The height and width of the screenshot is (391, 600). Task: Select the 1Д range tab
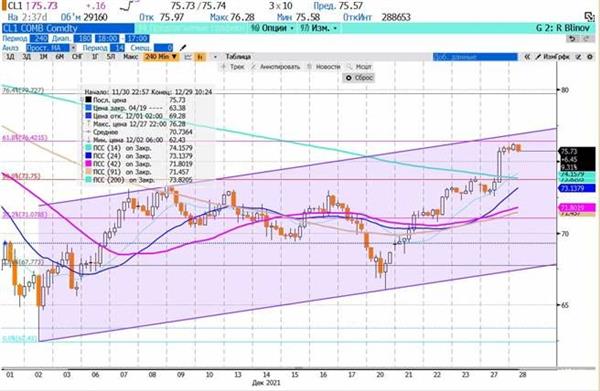click(x=10, y=57)
